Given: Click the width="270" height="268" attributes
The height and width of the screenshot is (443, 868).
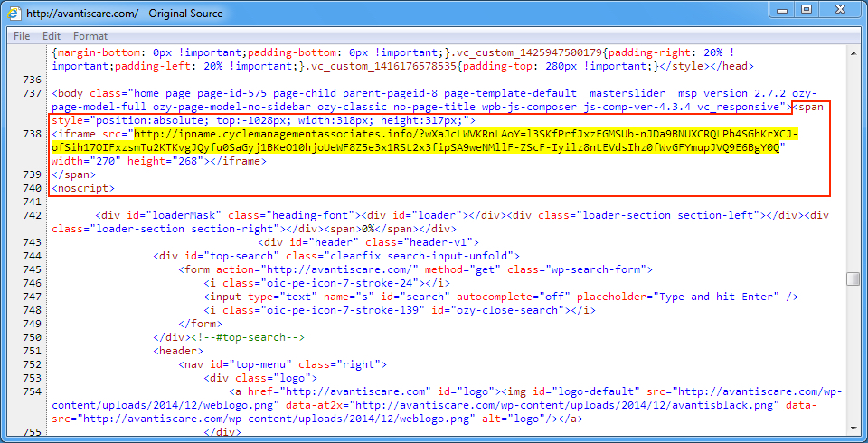Looking at the screenshot, I should [127, 161].
